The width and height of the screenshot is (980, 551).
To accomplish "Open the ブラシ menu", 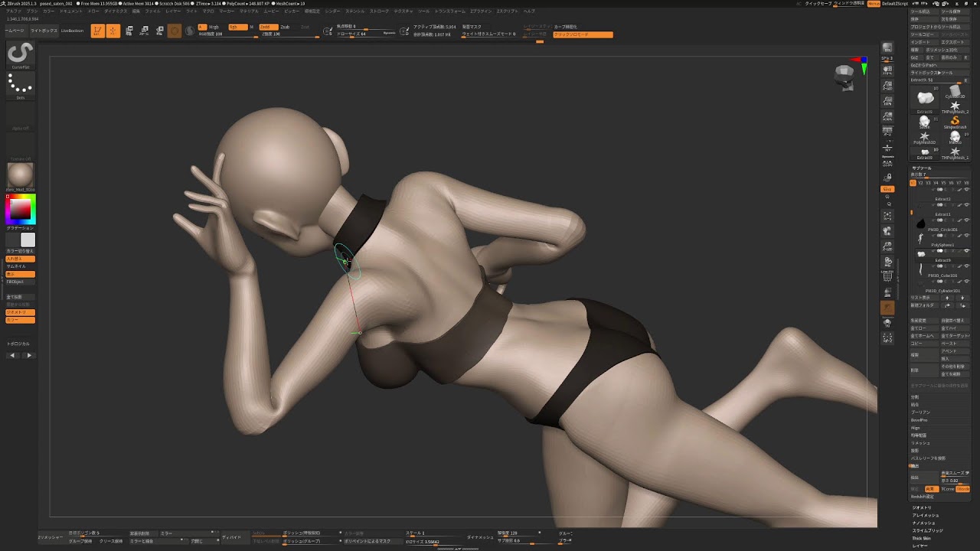I will point(32,12).
